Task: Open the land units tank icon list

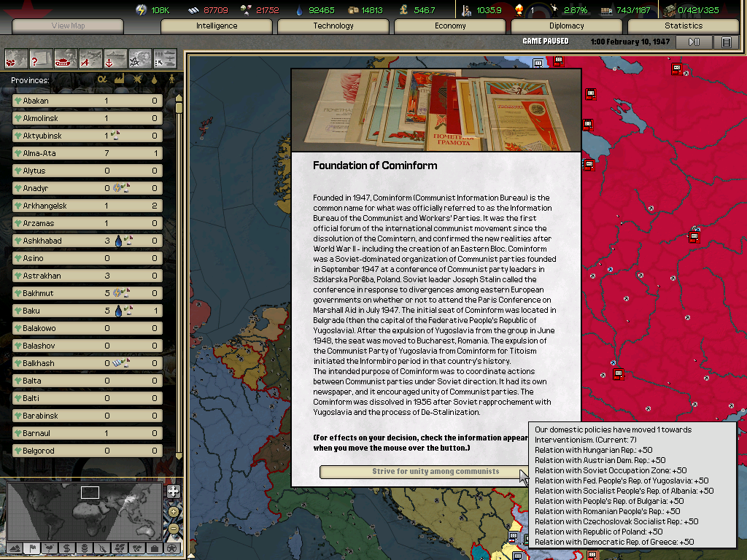Action: pyautogui.click(x=66, y=58)
